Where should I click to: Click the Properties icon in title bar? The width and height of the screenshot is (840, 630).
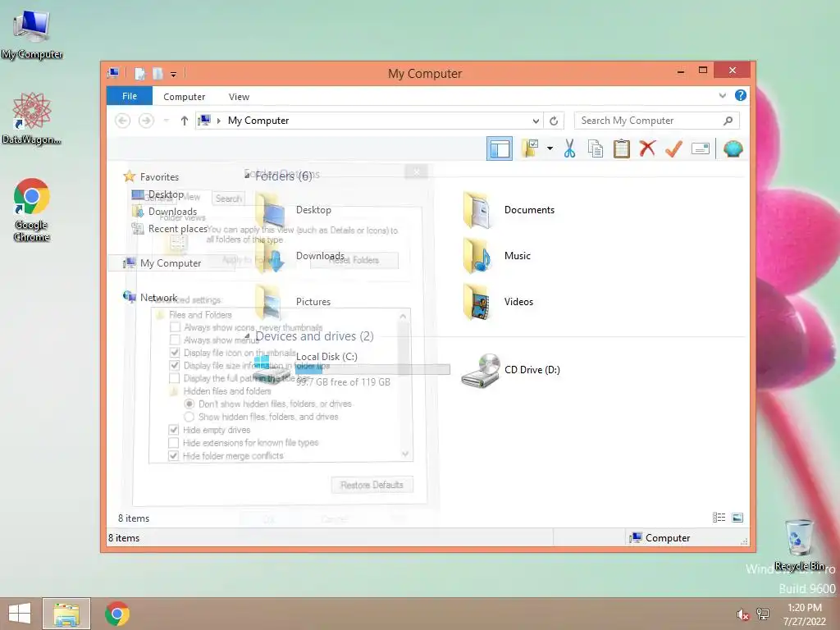pos(139,73)
